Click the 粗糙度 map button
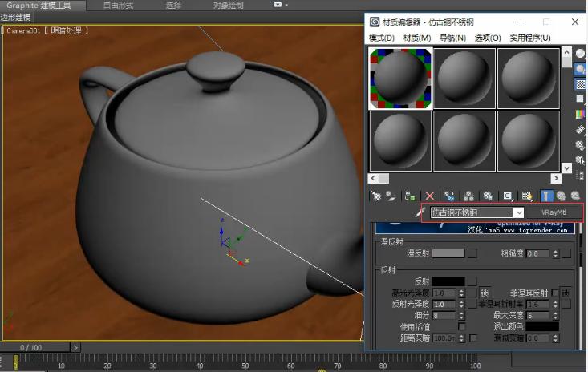This screenshot has width=588, height=372. pyautogui.click(x=566, y=253)
